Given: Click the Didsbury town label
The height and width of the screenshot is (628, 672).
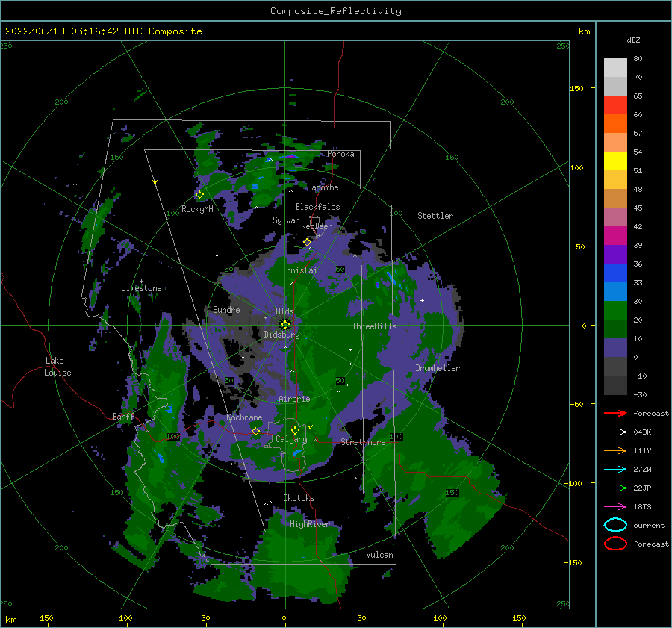Looking at the screenshot, I should tap(281, 335).
